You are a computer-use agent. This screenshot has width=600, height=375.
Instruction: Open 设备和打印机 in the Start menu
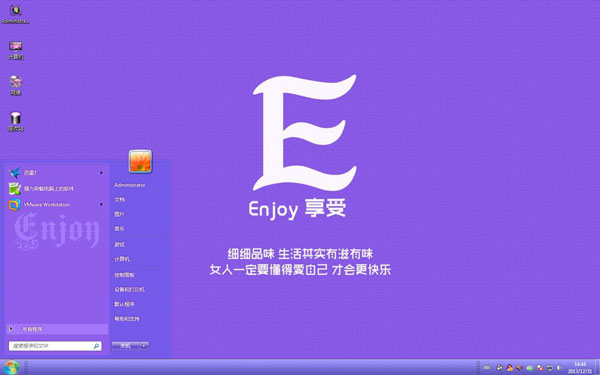pyautogui.click(x=129, y=290)
